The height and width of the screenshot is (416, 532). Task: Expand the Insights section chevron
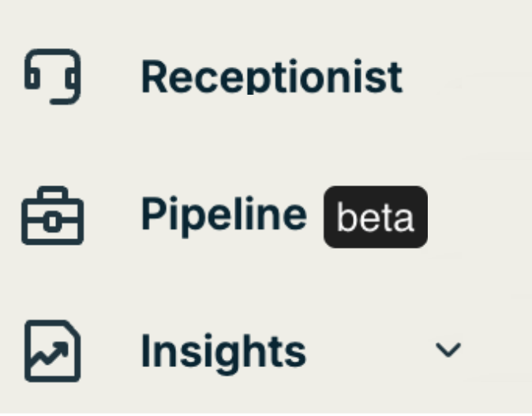pos(448,350)
